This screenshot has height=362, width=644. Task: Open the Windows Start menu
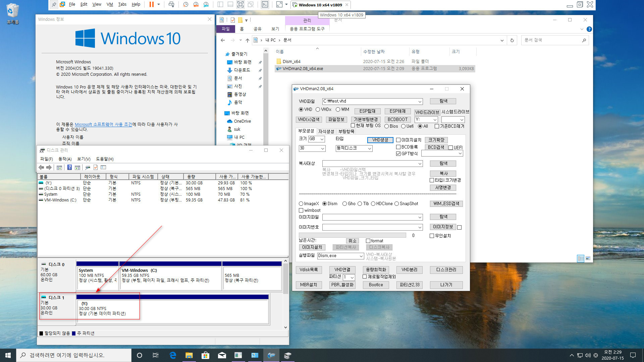point(8,355)
